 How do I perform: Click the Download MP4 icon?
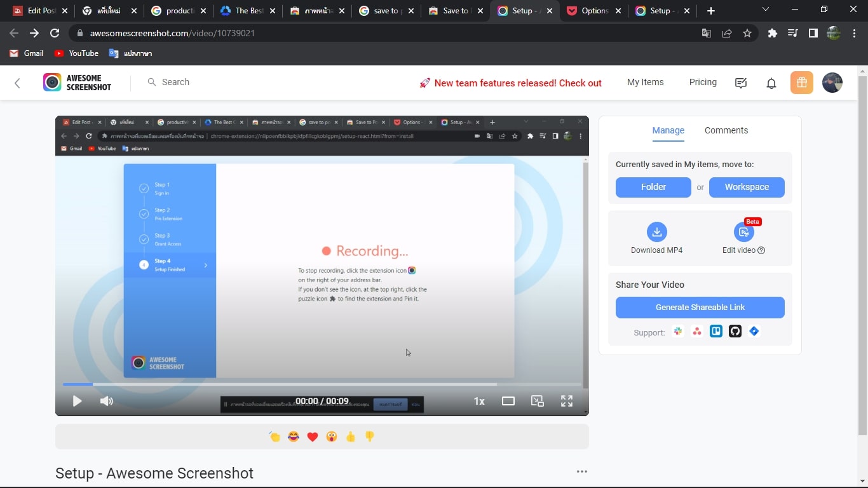[656, 232]
